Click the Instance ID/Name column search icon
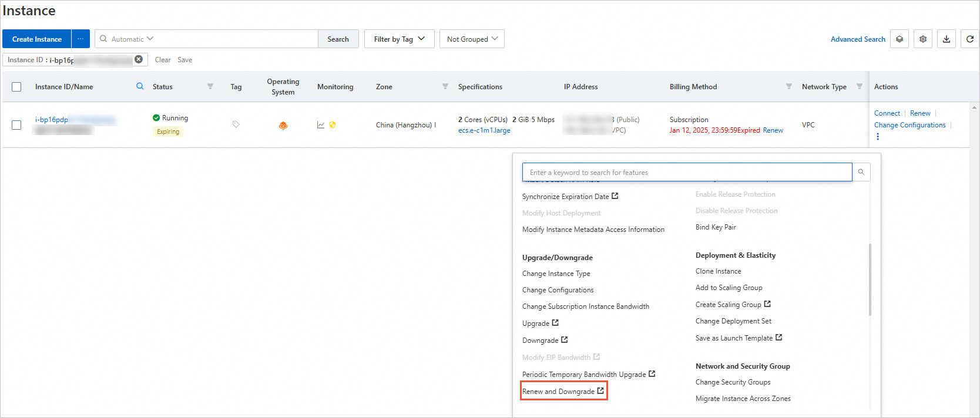980x418 pixels. 140,86
